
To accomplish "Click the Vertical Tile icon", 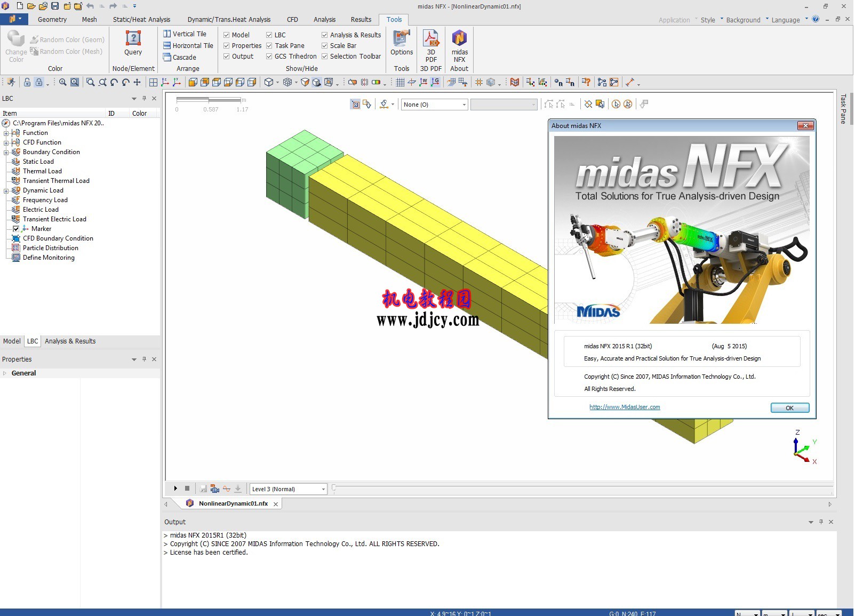I will (167, 34).
